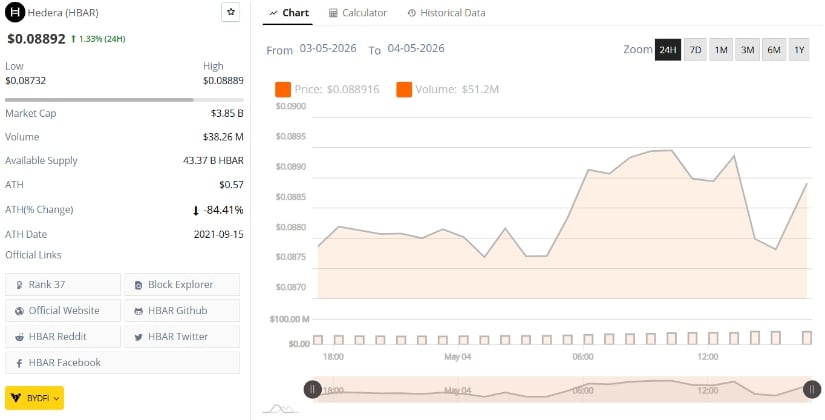
Task: Click the Block Explorer document icon
Action: click(x=138, y=285)
